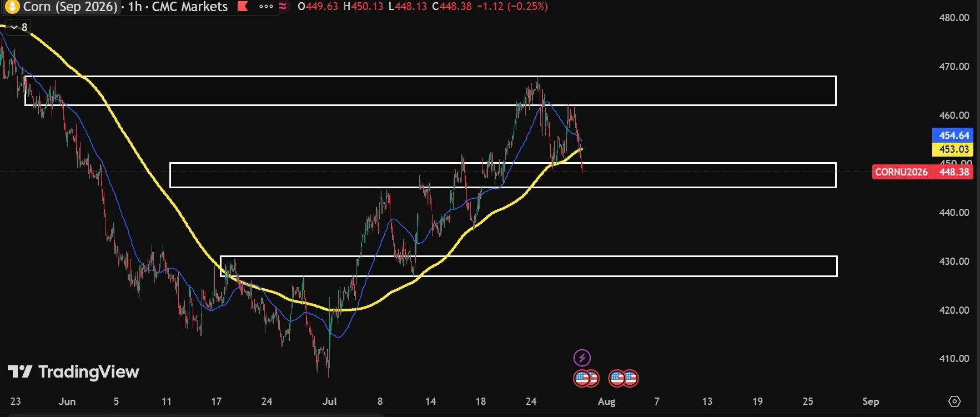Screen dimensions: 980x417
Task: Click the 420.00 price axis label
Action: [x=954, y=310]
